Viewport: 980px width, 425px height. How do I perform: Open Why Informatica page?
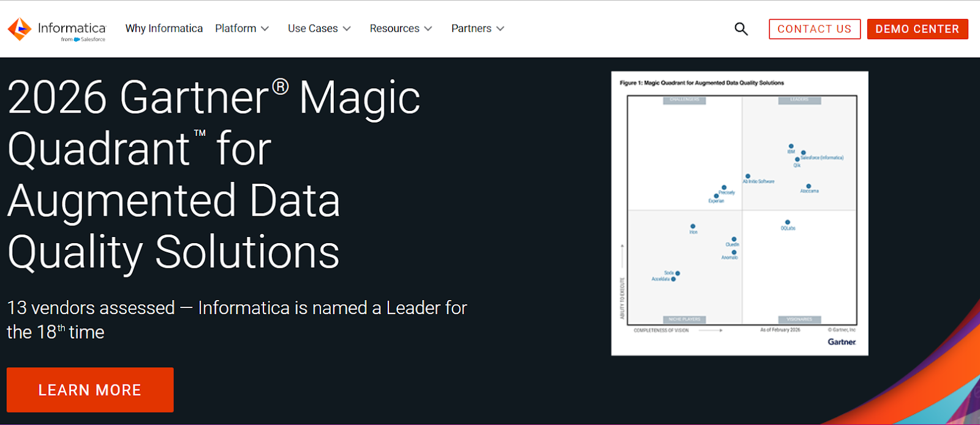(164, 29)
